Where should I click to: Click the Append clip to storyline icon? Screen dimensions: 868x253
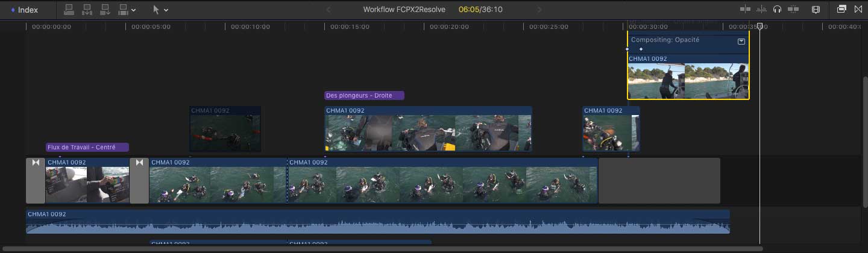tap(105, 10)
